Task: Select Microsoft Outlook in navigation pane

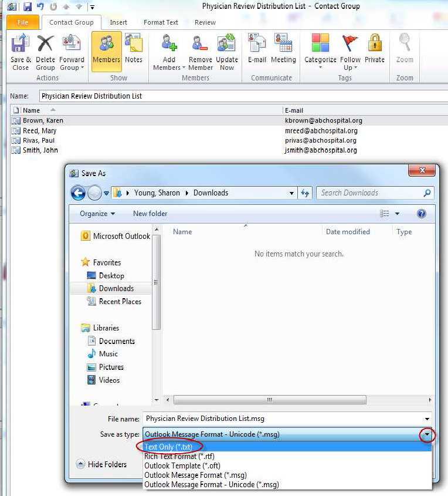Action: [116, 237]
